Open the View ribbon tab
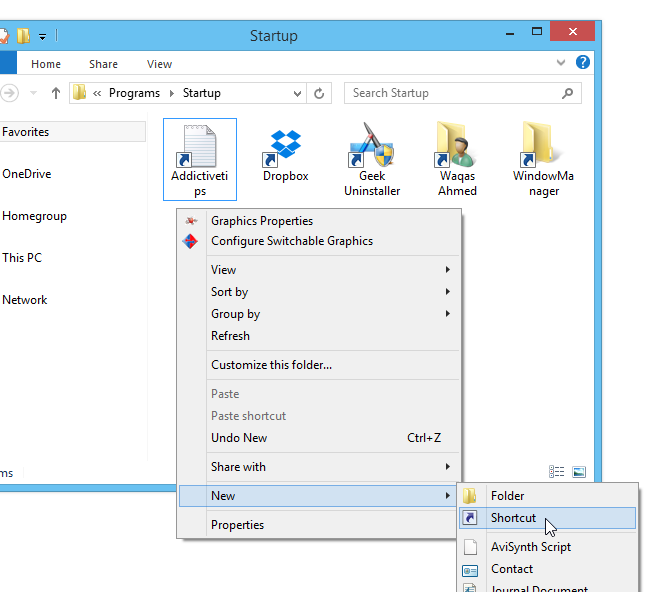 160,64
